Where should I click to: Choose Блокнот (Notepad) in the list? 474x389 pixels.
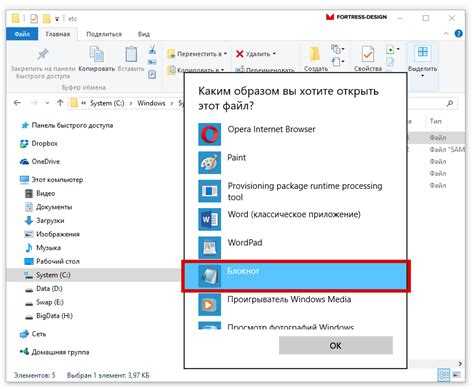tap(296, 276)
